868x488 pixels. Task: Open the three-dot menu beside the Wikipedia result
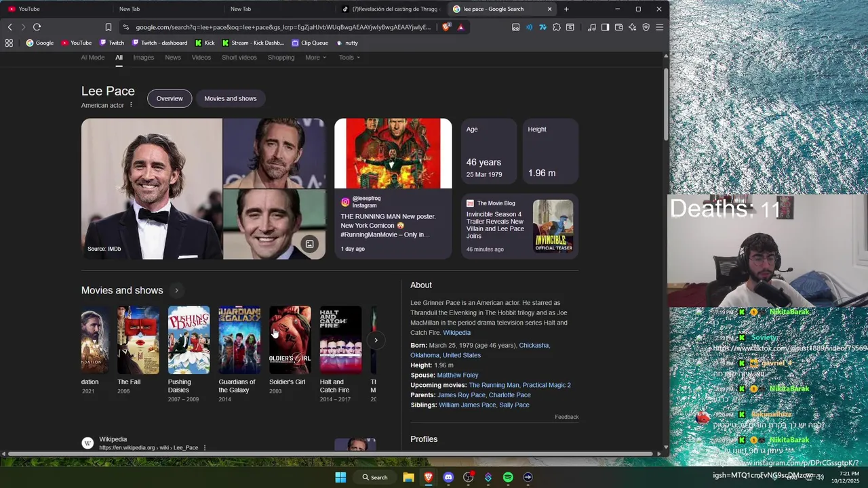204,448
